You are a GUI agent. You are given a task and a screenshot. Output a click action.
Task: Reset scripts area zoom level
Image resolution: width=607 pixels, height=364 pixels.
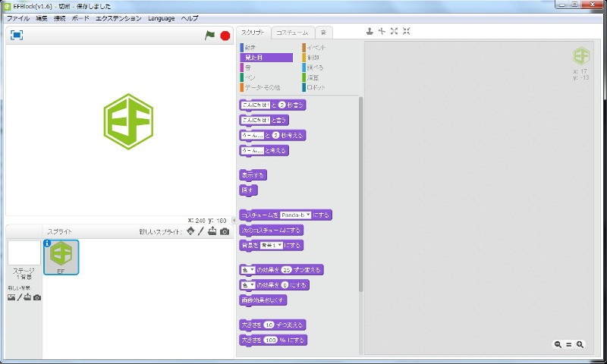tap(568, 344)
